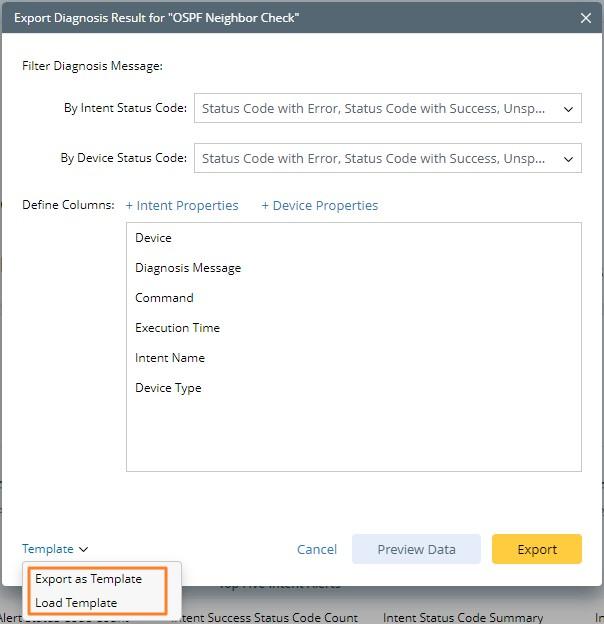Screen dimensions: 604x624
Task: Close the Export Diagnosis Result dialog
Action: click(x=586, y=17)
